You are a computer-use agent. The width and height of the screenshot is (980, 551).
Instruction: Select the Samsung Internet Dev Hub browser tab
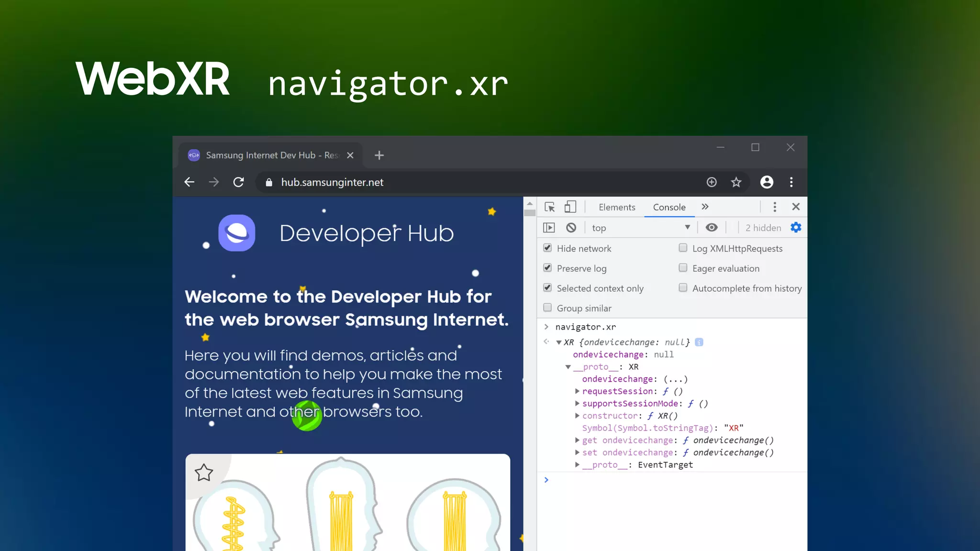click(270, 155)
